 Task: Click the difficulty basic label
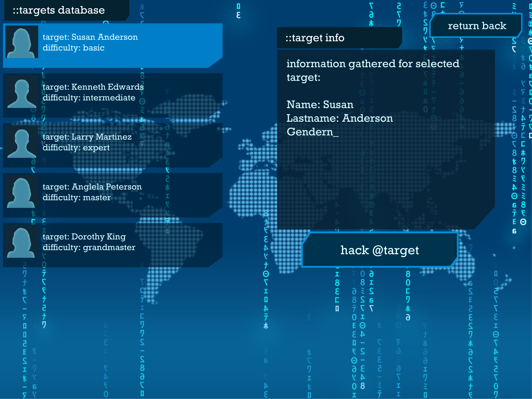(74, 48)
